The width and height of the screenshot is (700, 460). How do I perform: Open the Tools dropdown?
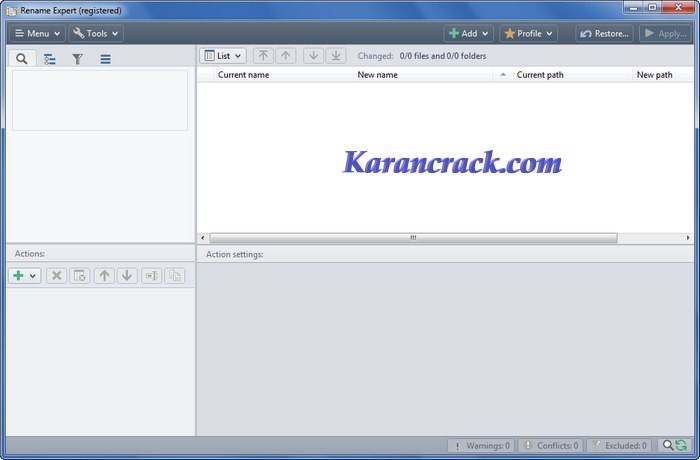click(96, 33)
